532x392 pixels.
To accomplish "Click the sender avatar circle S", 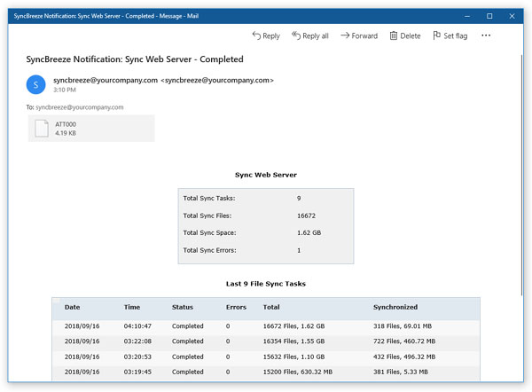I will [36, 84].
